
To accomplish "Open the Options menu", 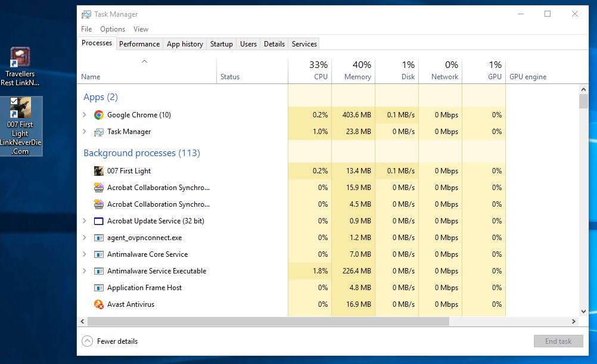I will pyautogui.click(x=113, y=29).
